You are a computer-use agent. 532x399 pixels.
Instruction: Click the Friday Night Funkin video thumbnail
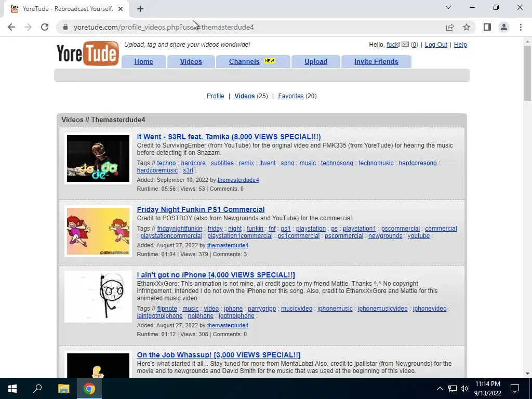pyautogui.click(x=98, y=231)
